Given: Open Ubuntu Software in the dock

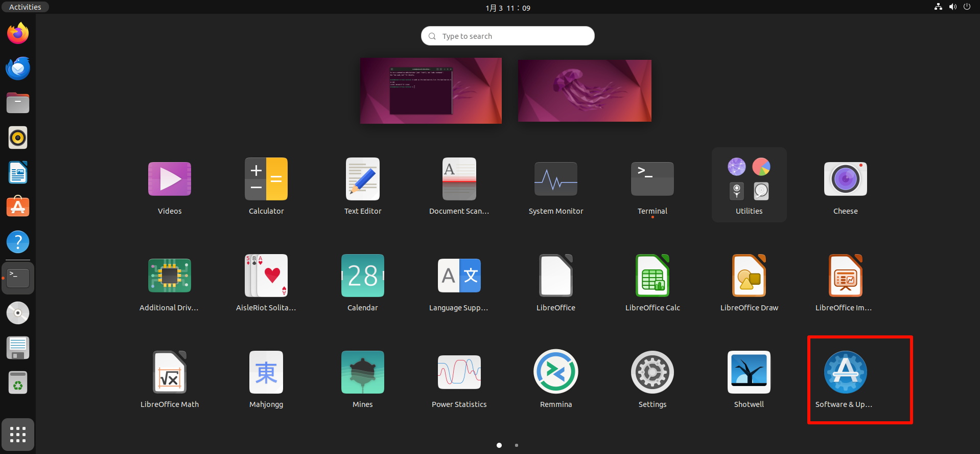Looking at the screenshot, I should point(18,207).
